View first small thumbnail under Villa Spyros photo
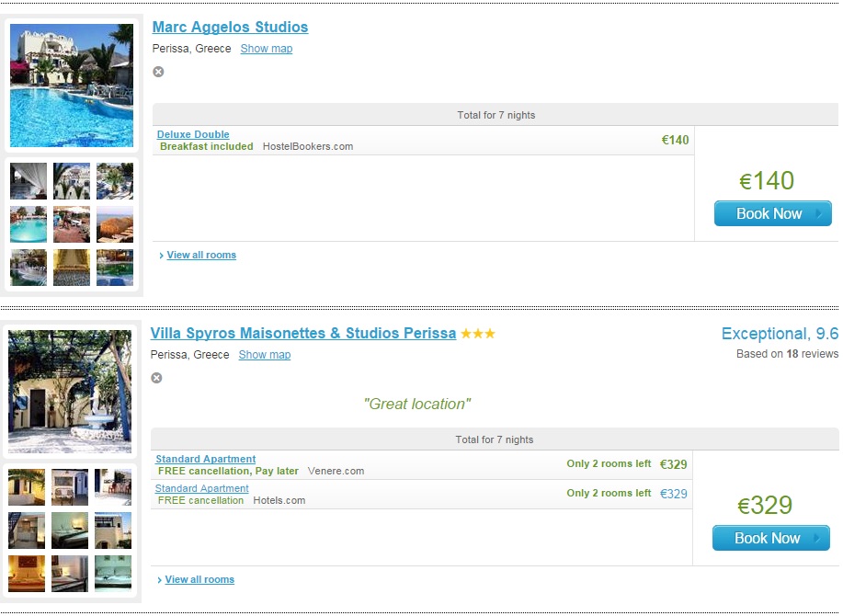The image size is (843, 616). pyautogui.click(x=27, y=487)
